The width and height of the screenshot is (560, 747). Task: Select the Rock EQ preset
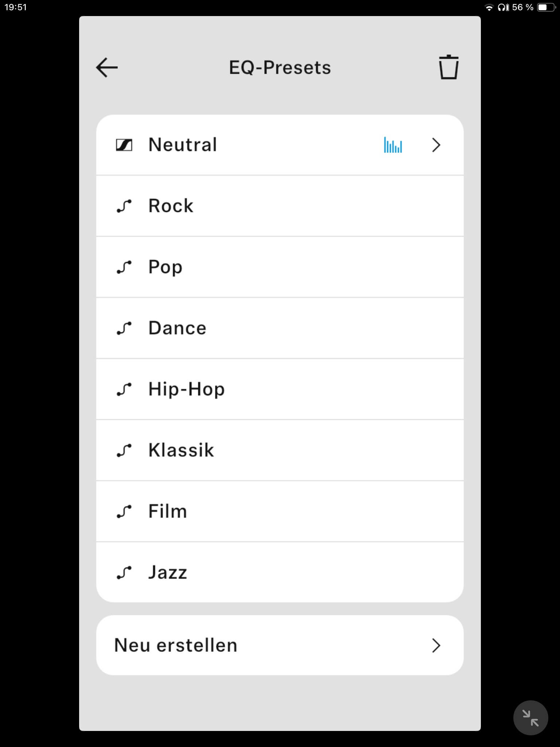[x=171, y=206]
